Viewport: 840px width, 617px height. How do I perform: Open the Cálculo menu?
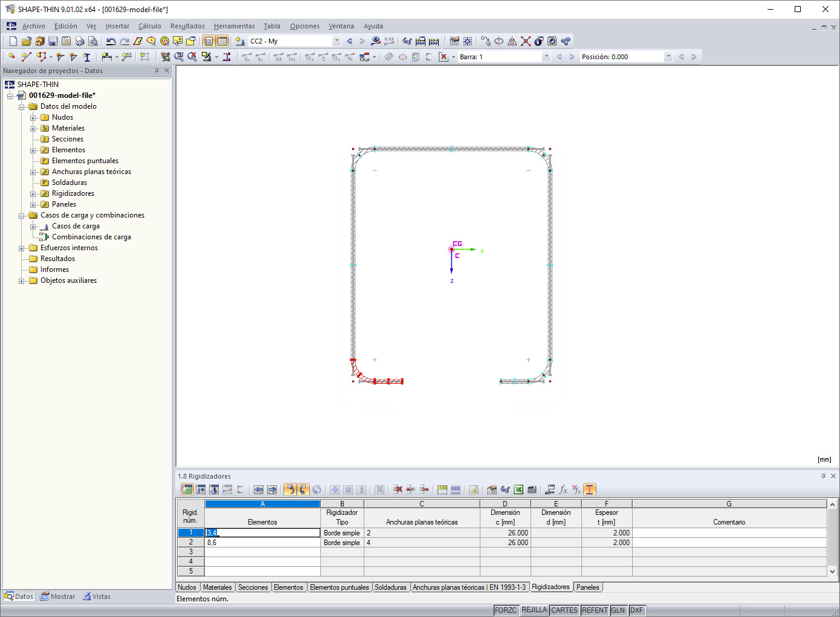pyautogui.click(x=150, y=26)
